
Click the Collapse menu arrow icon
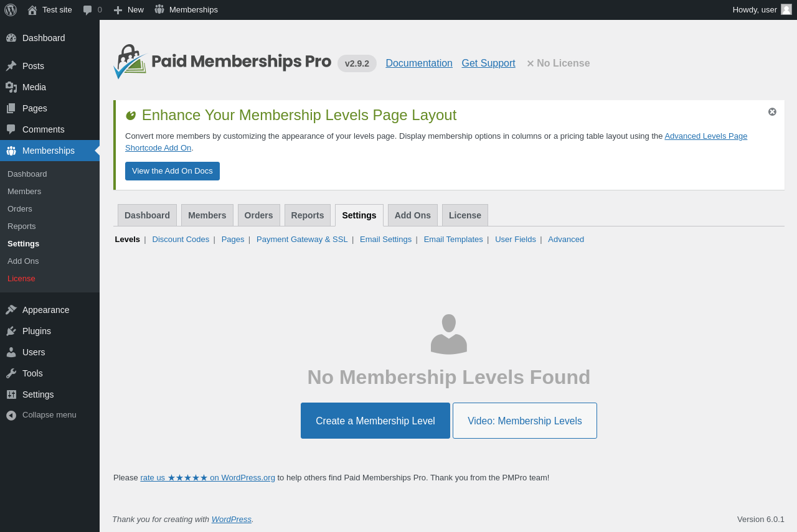coord(11,415)
